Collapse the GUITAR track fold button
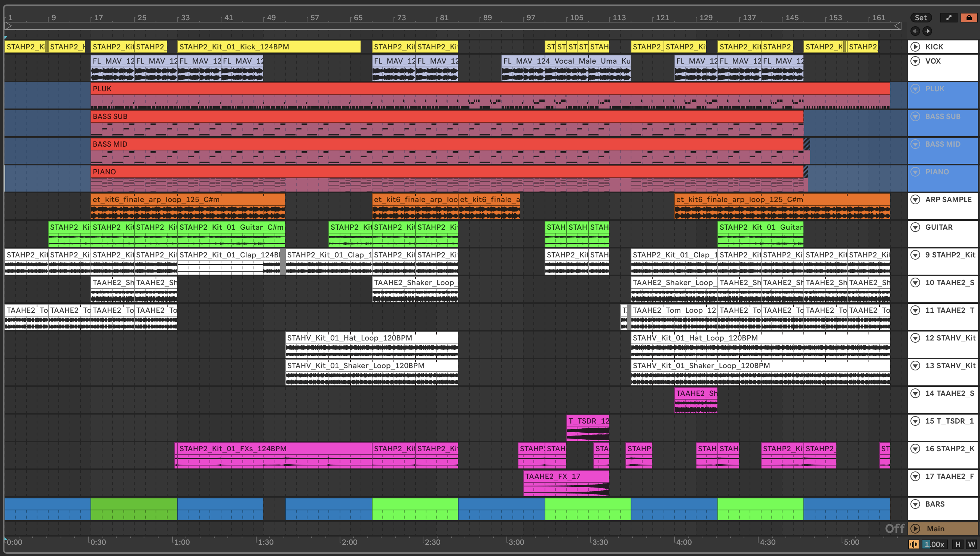This screenshot has height=556, width=980. point(916,227)
